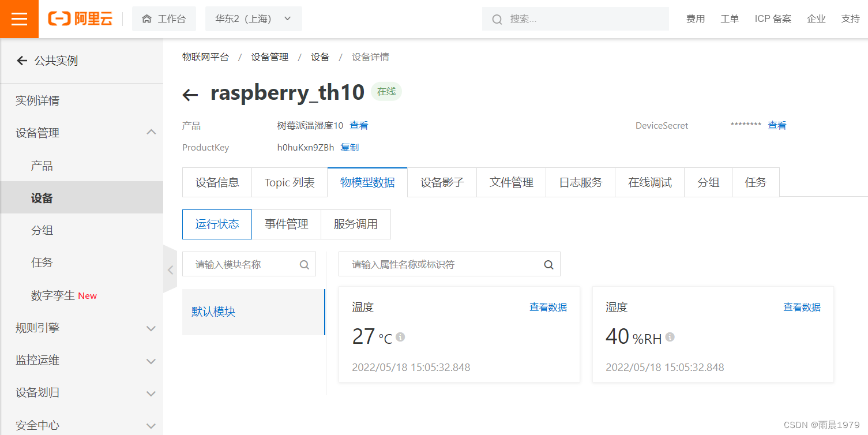Go back using arrow beside raspberry_th10
Screen dimensions: 868x435
point(190,94)
